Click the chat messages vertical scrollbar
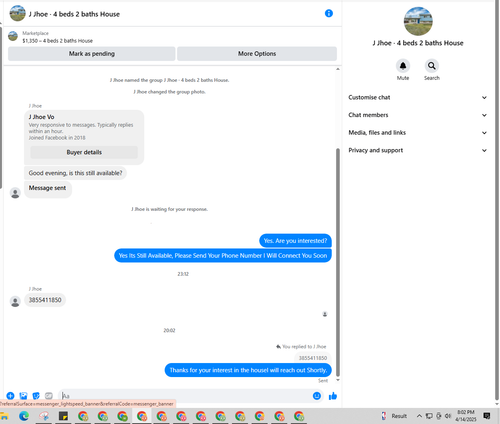 [x=338, y=262]
